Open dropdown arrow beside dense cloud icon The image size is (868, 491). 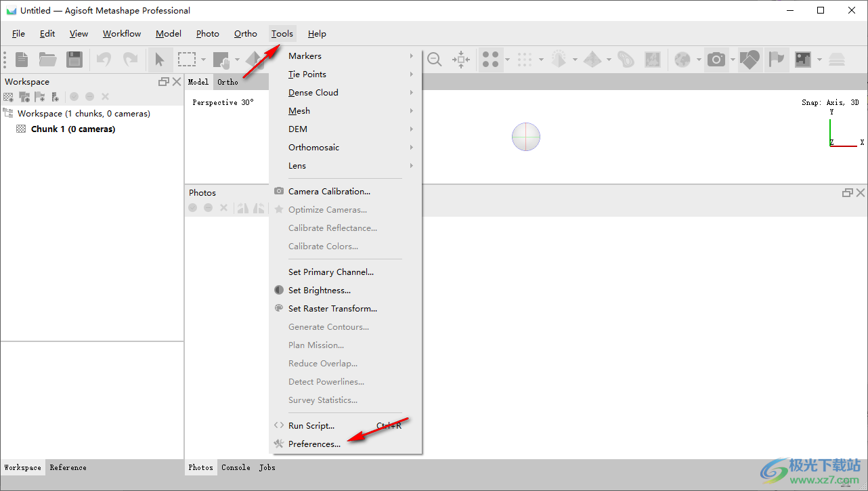click(541, 60)
